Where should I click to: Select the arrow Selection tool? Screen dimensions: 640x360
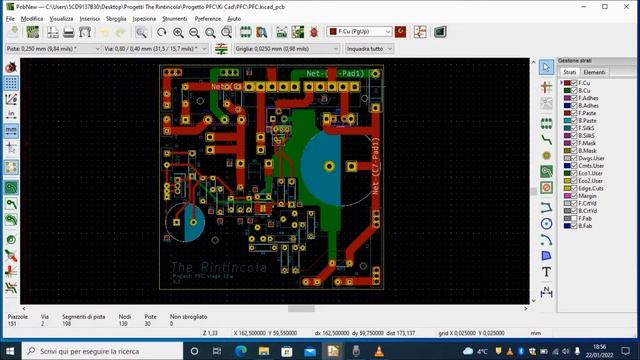click(547, 67)
